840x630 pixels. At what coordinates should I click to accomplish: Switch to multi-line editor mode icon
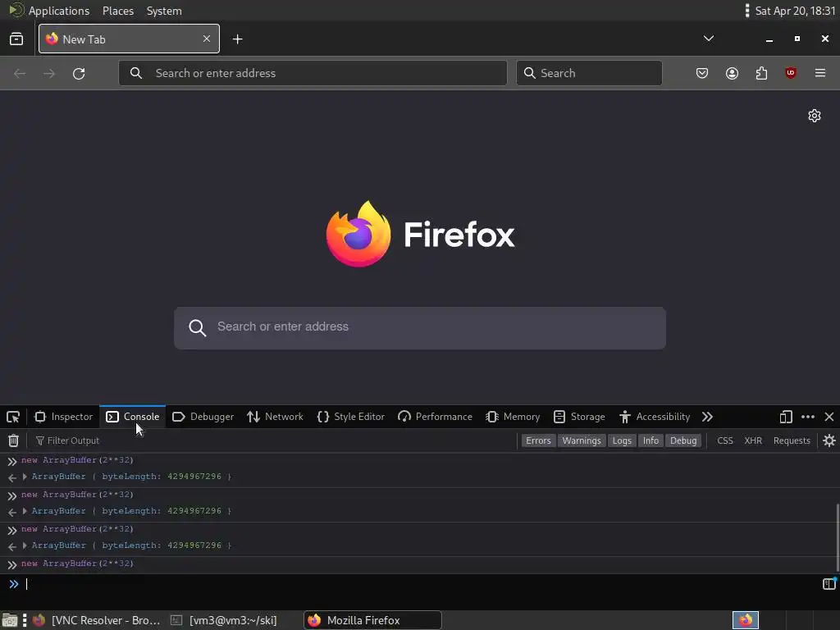point(829,583)
